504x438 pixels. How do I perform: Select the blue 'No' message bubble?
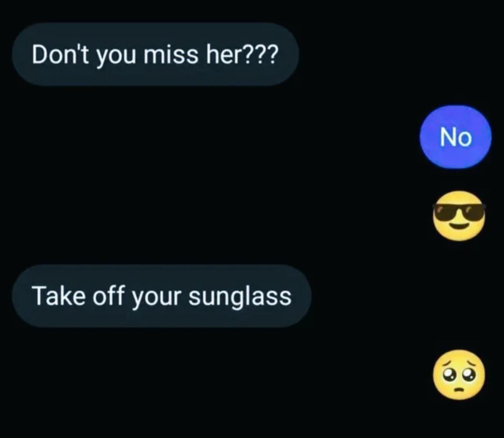pos(455,137)
